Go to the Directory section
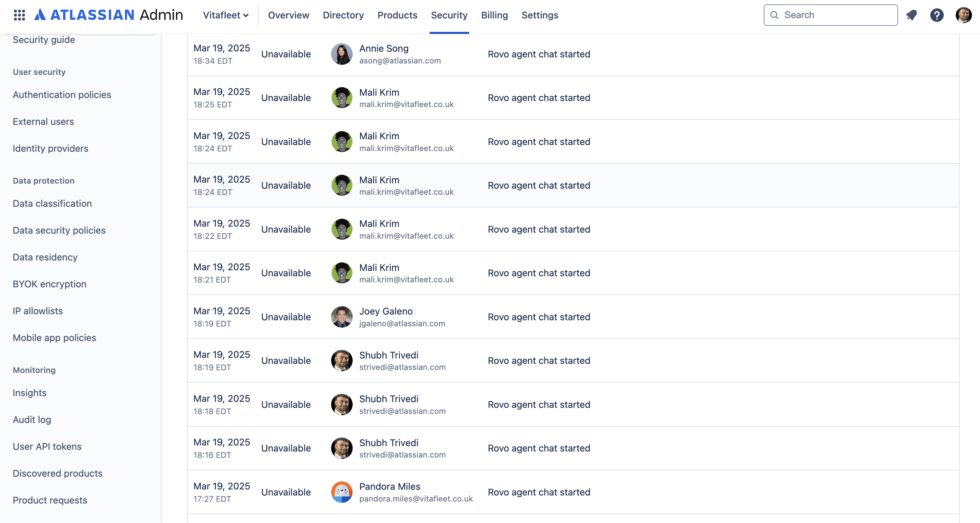This screenshot has height=523, width=980. coord(343,15)
